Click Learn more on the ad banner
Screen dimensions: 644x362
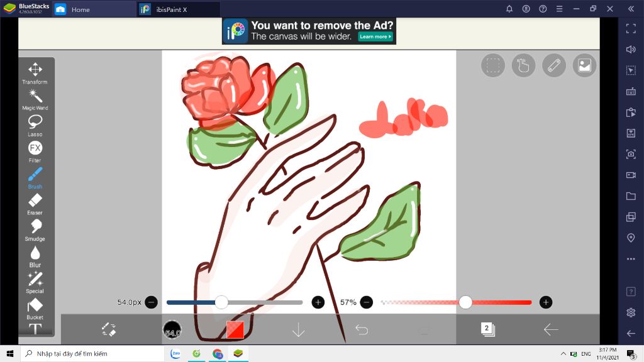(x=375, y=36)
